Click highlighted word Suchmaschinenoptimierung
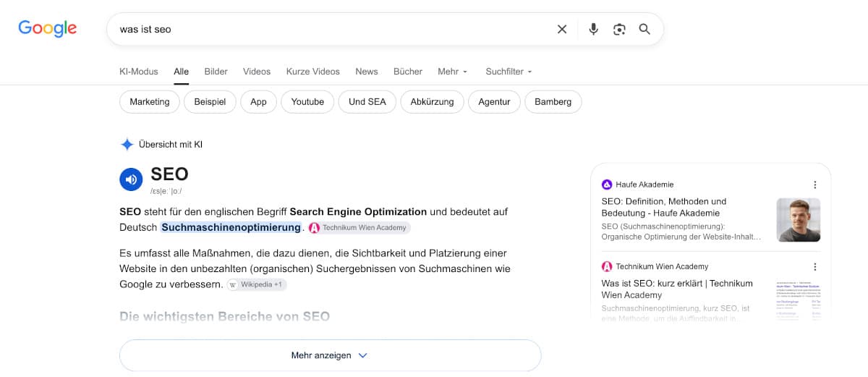Viewport: 868px width, 377px height. (x=231, y=227)
